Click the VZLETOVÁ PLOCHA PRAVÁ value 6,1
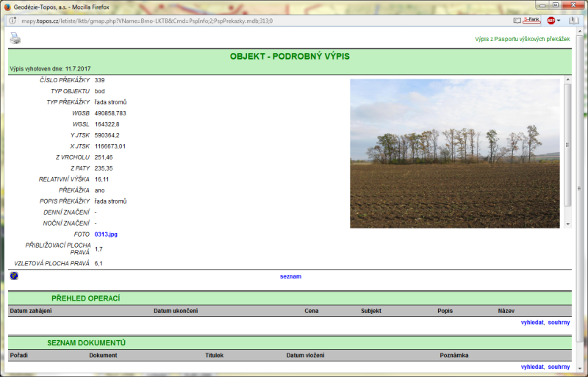588x377 pixels. 98,263
